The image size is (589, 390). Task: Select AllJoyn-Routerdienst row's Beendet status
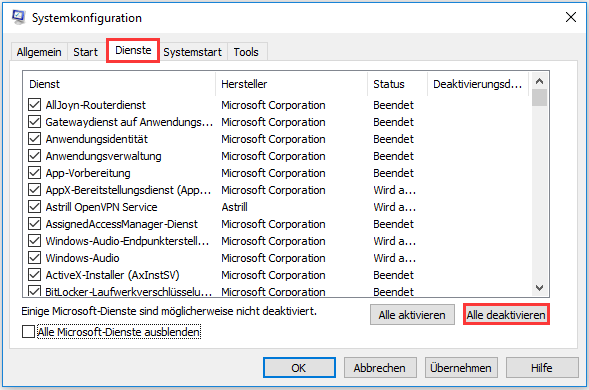coord(393,105)
